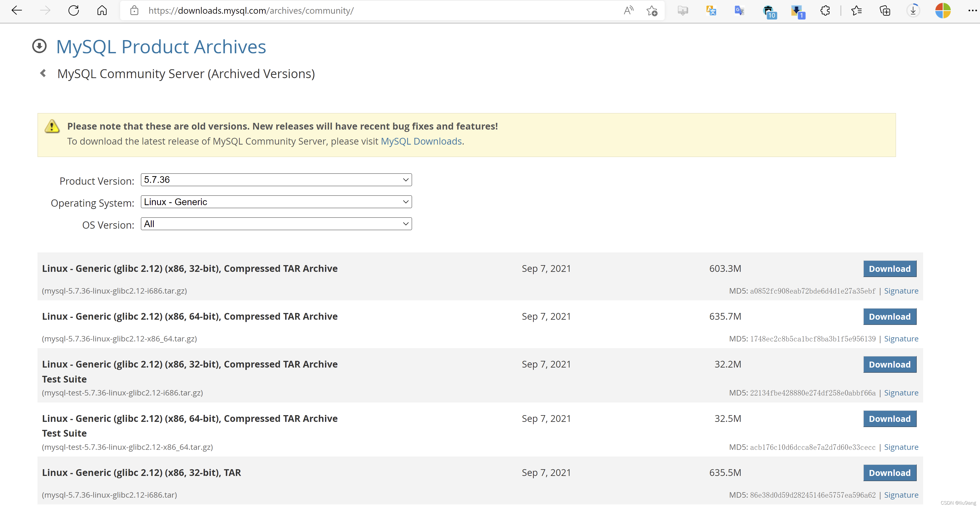980x508 pixels.
Task: Open the Favorites list icon
Action: point(856,11)
